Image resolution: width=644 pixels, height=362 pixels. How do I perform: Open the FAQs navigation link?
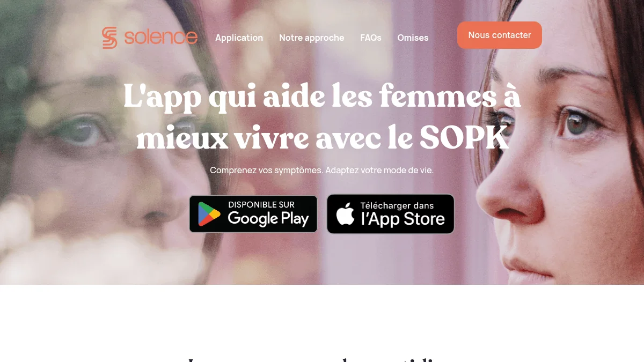click(x=371, y=38)
